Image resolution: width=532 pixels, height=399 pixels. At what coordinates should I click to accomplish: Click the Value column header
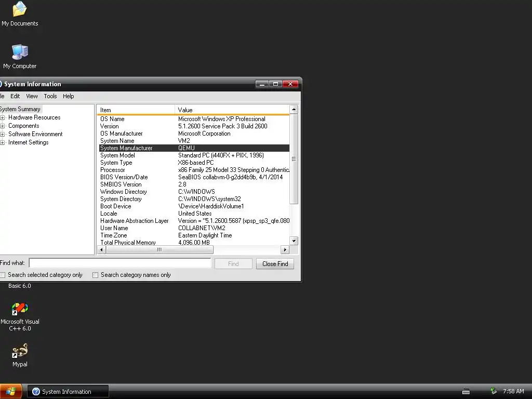tap(232, 110)
